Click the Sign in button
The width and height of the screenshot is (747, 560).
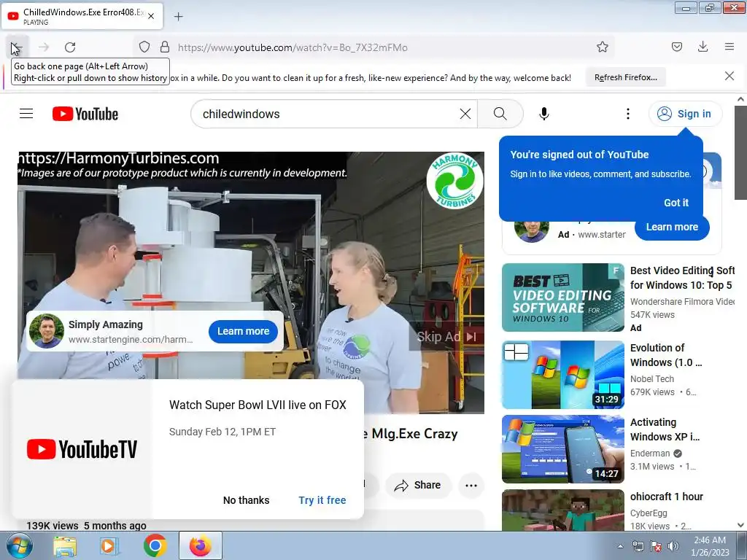coord(684,114)
